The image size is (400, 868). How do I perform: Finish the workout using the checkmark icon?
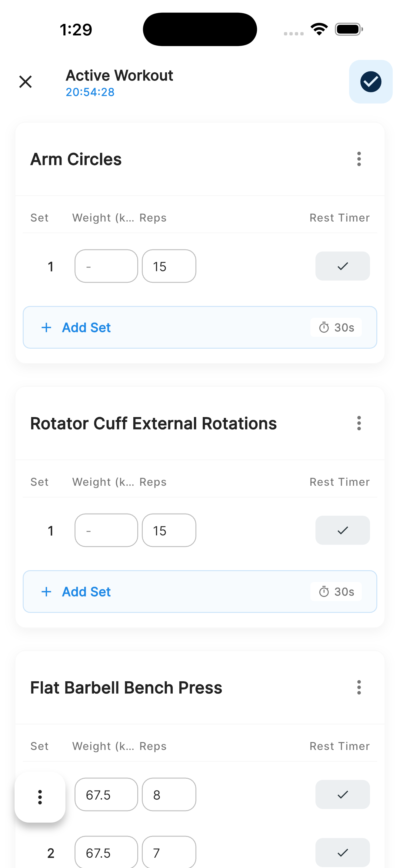coord(370,81)
